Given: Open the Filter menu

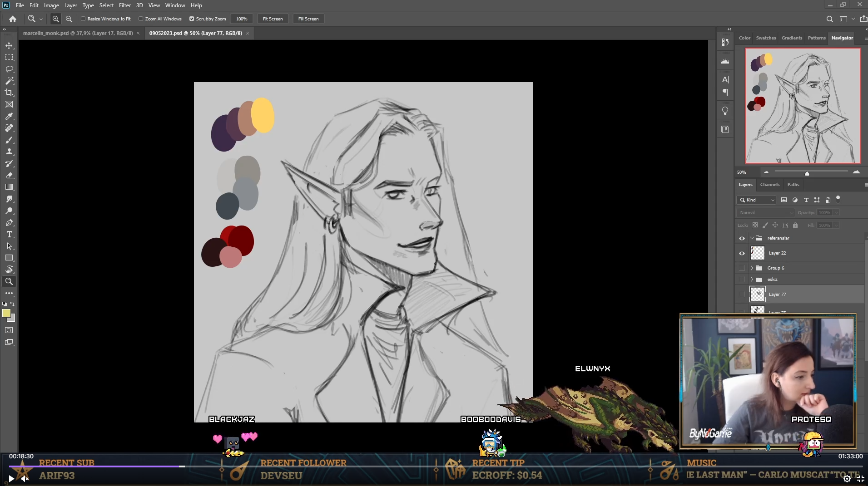Looking at the screenshot, I should click(125, 5).
